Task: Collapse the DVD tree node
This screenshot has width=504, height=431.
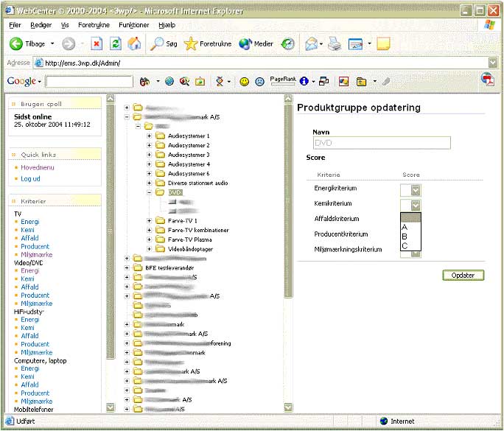Action: coord(149,192)
